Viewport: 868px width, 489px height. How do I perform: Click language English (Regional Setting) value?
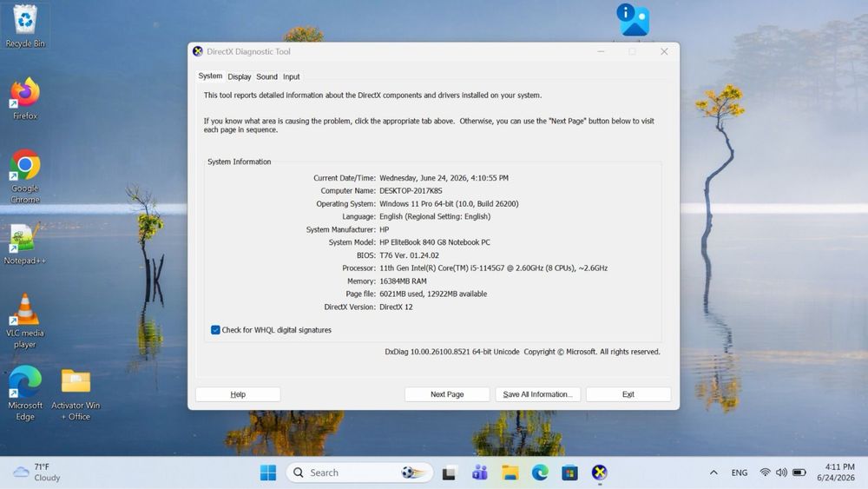point(435,216)
